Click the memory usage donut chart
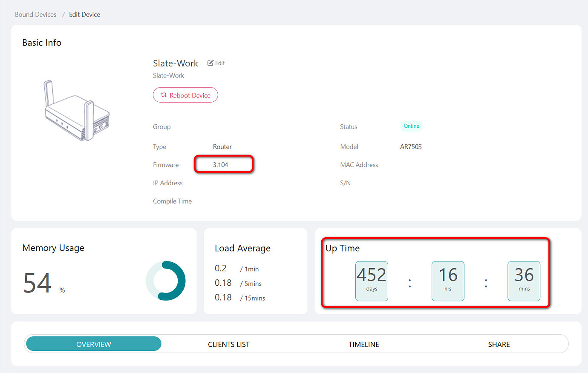 coord(166,281)
